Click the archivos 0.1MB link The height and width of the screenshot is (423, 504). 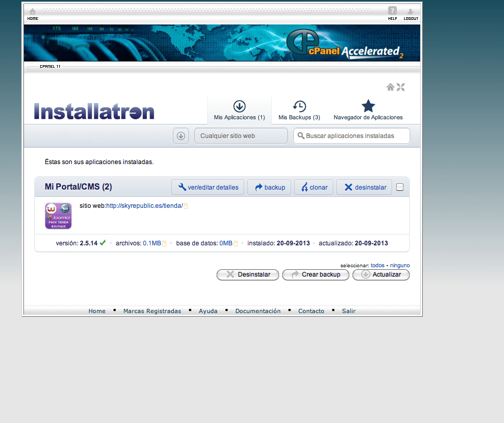(152, 243)
